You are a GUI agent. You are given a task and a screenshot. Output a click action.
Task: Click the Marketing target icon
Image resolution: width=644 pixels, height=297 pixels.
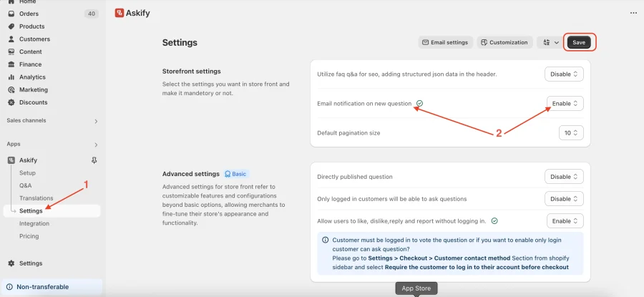click(11, 89)
